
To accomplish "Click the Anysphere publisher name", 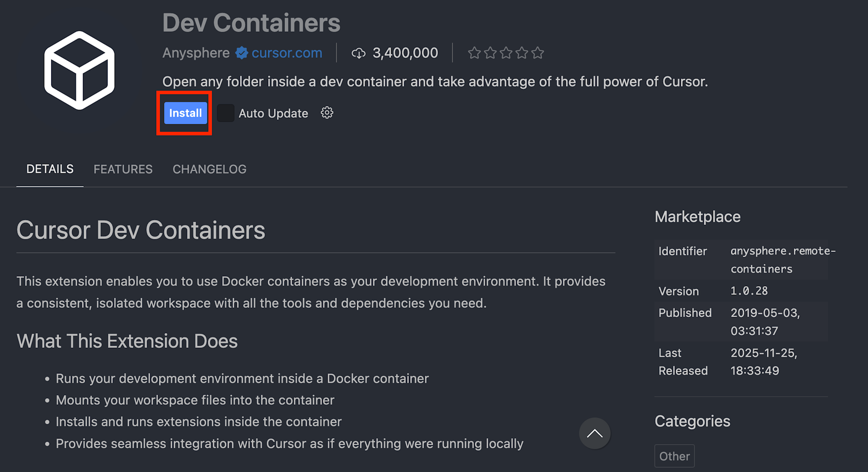I will click(196, 53).
